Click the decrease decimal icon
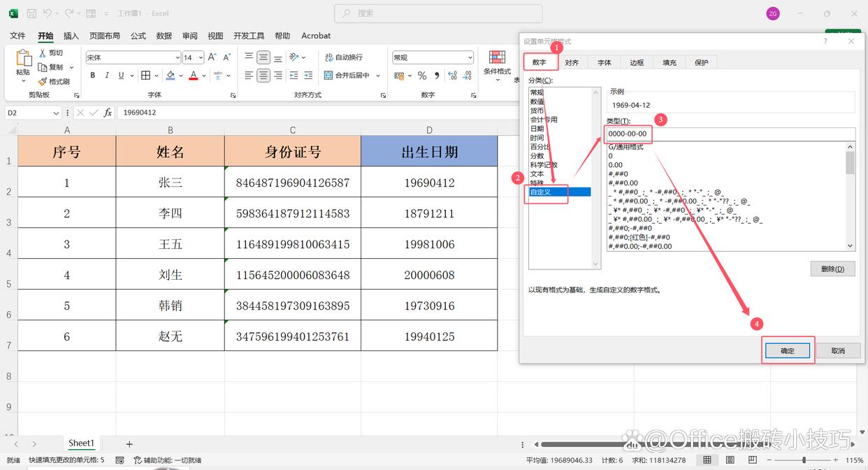The image size is (868, 470). point(467,76)
